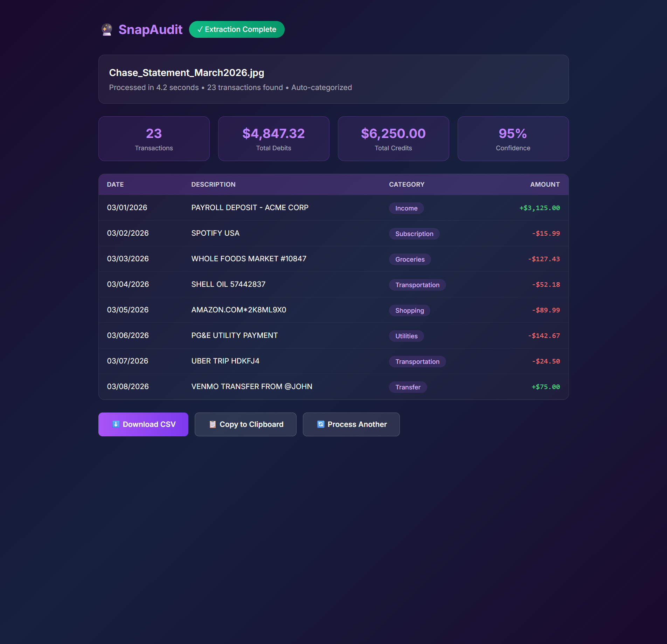Click the Transportation pill on Shell Oil row
The image size is (667, 644).
[417, 285]
